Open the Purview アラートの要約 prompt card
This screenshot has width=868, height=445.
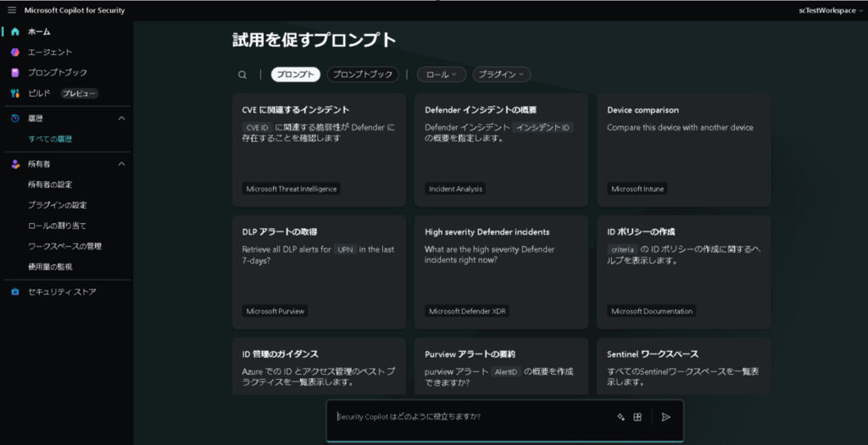point(501,366)
